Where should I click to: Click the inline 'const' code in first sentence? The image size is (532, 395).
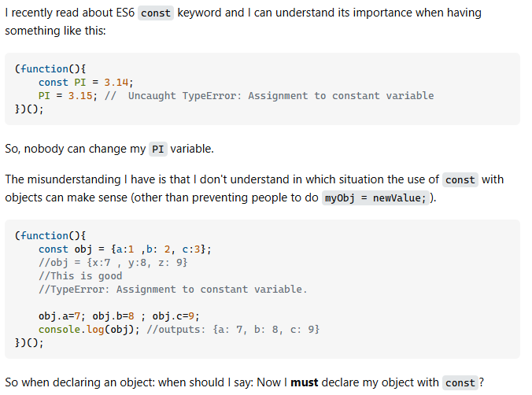coord(156,13)
